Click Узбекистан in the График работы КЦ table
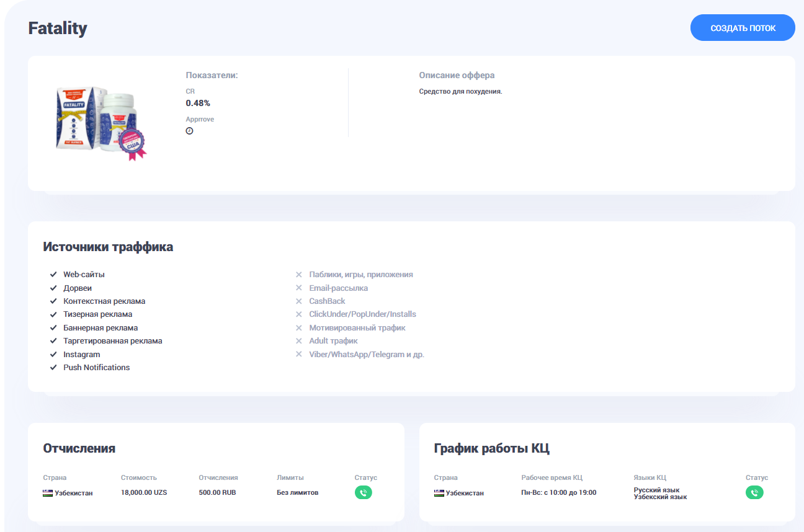Screen dimensions: 804x532 click(465, 494)
